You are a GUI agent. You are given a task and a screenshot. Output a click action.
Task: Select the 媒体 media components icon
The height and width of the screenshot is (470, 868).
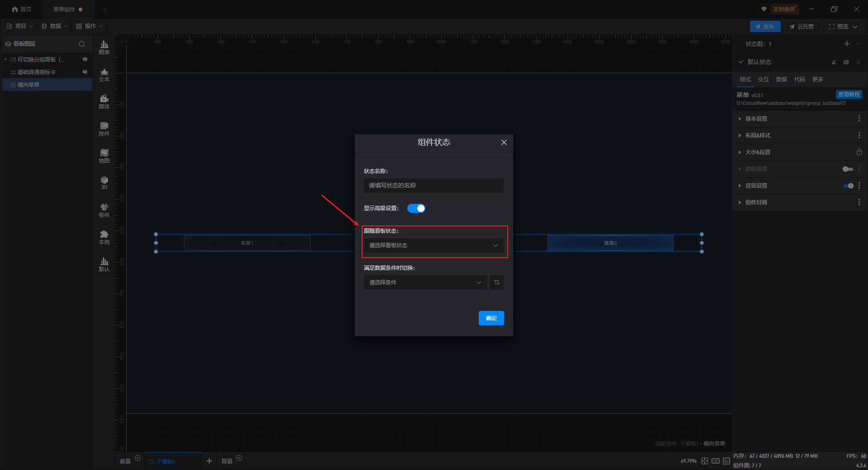tap(104, 102)
